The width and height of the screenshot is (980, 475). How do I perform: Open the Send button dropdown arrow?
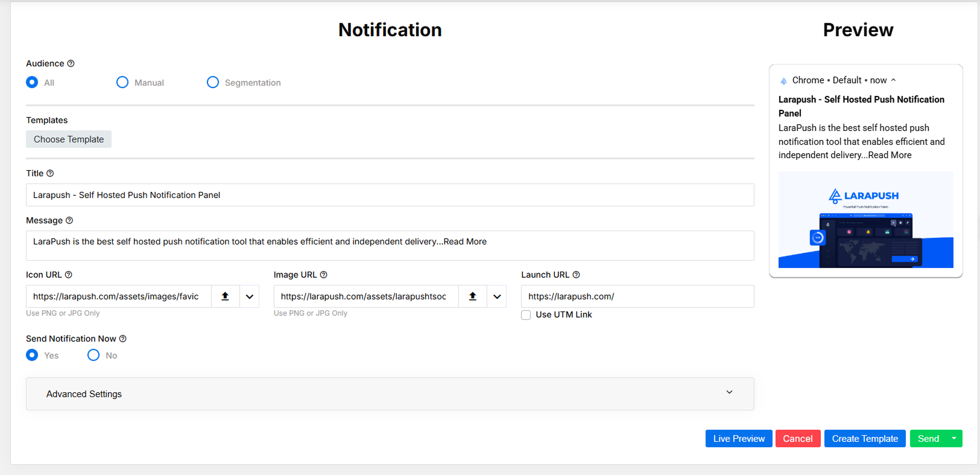tap(954, 439)
